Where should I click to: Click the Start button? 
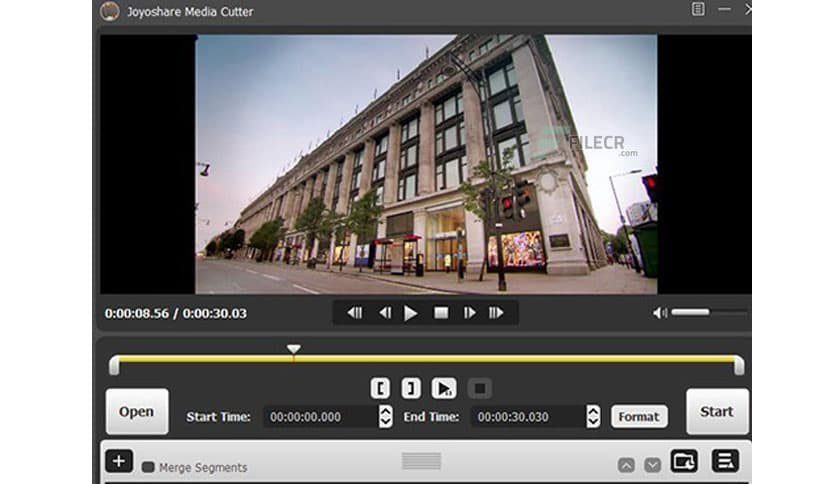(x=717, y=412)
